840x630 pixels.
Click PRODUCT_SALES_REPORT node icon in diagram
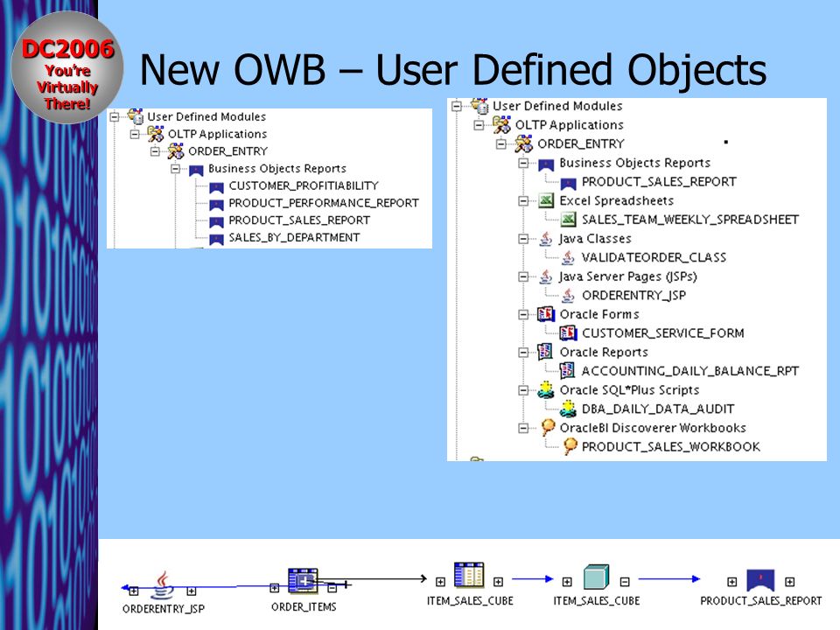pos(760,580)
